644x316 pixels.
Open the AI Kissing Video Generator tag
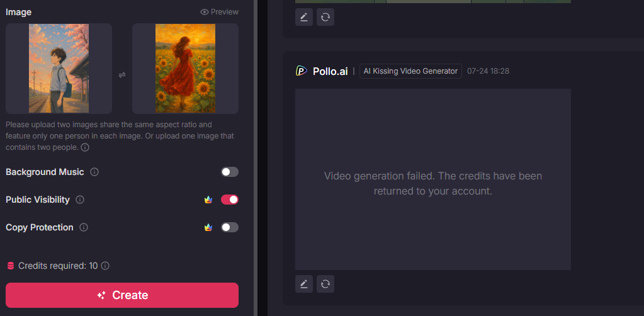410,71
